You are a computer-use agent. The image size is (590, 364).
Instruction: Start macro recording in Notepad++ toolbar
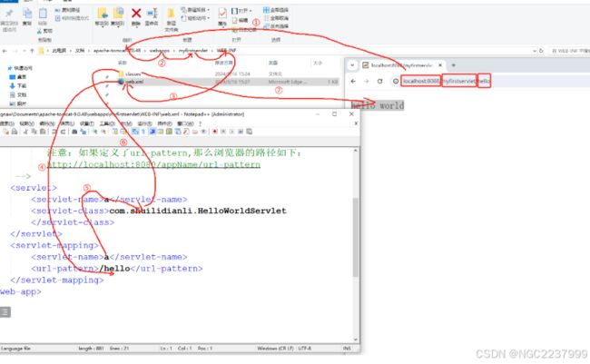click(x=214, y=132)
